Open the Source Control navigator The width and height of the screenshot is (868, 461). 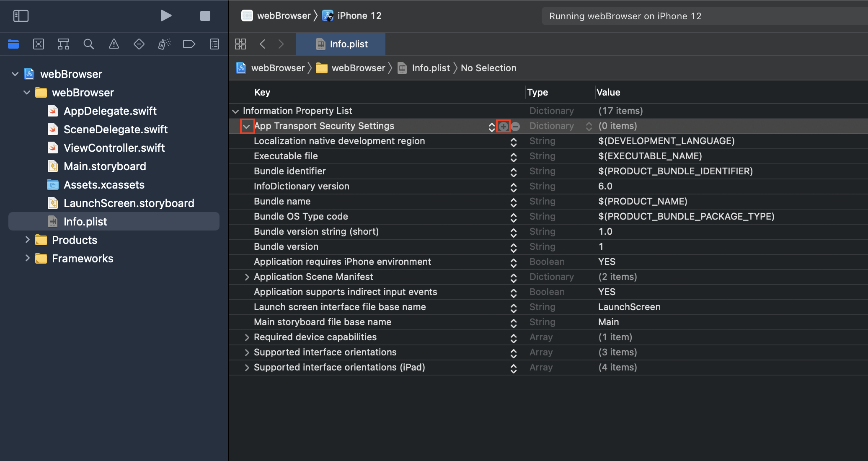[39, 44]
